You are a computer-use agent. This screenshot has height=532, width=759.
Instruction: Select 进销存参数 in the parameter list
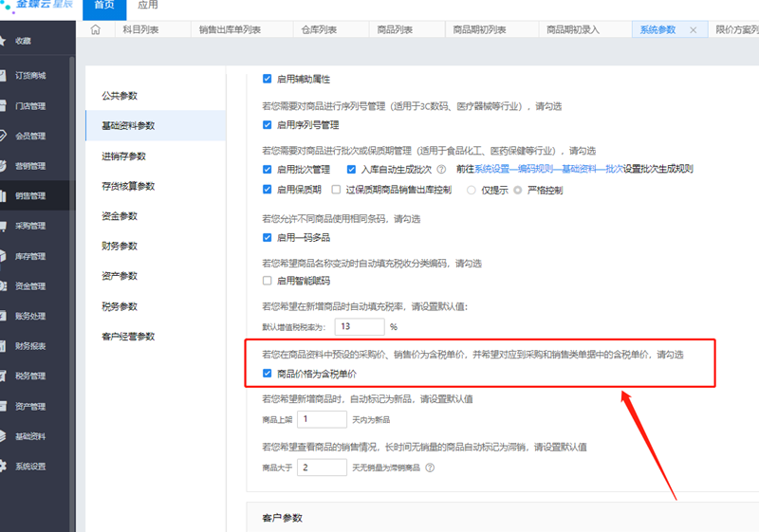click(123, 156)
